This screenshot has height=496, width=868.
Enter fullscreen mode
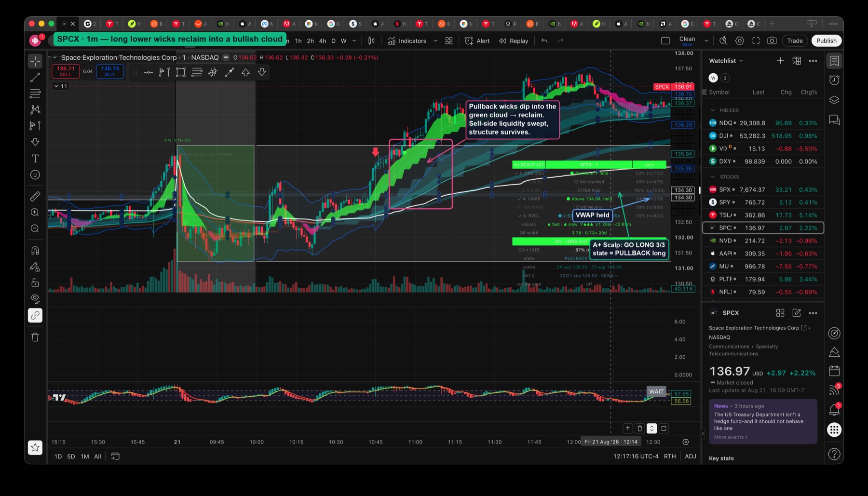click(756, 41)
